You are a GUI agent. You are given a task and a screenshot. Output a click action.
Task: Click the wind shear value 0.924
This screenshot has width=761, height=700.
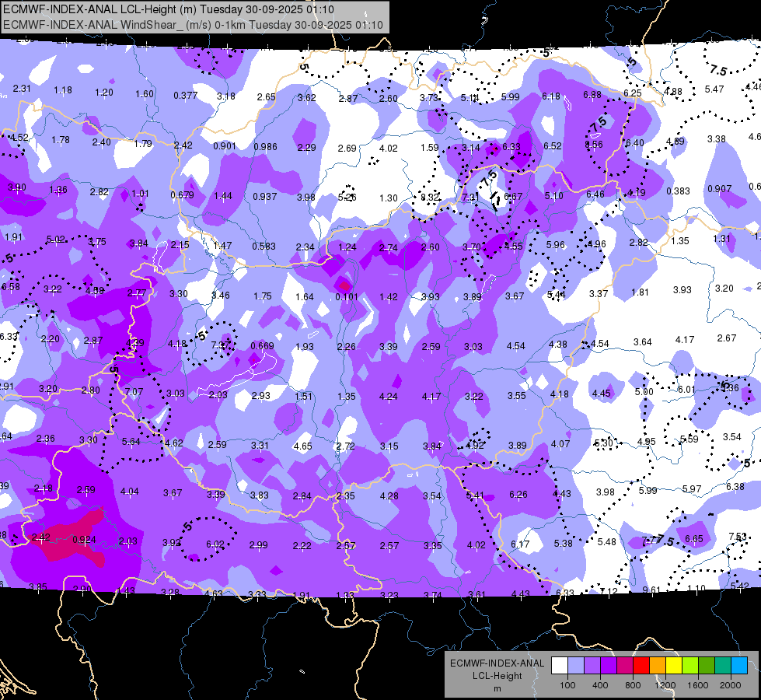tap(85, 540)
